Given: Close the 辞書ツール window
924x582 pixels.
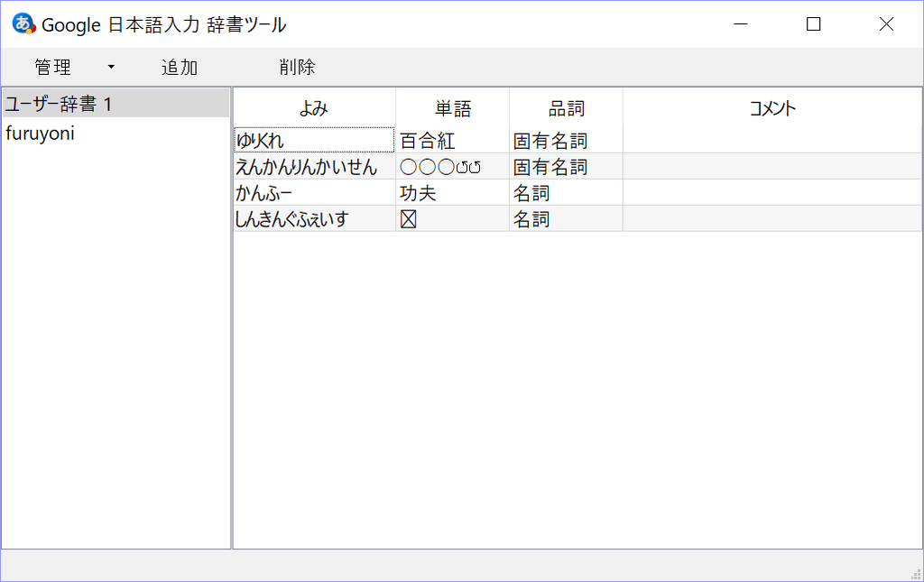Looking at the screenshot, I should (x=886, y=24).
